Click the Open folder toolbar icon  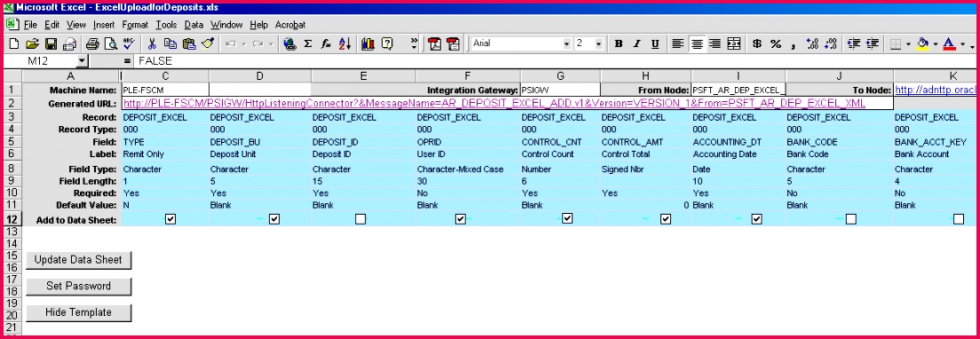[33, 43]
